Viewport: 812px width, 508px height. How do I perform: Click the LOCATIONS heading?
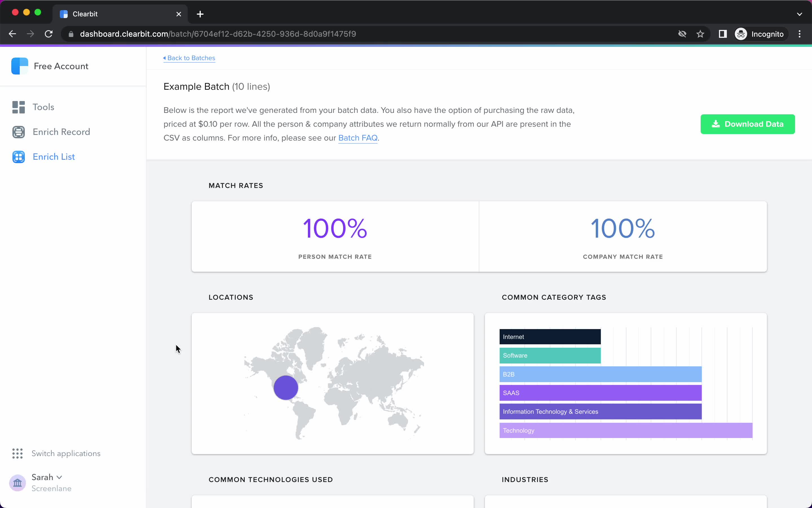pos(231,297)
